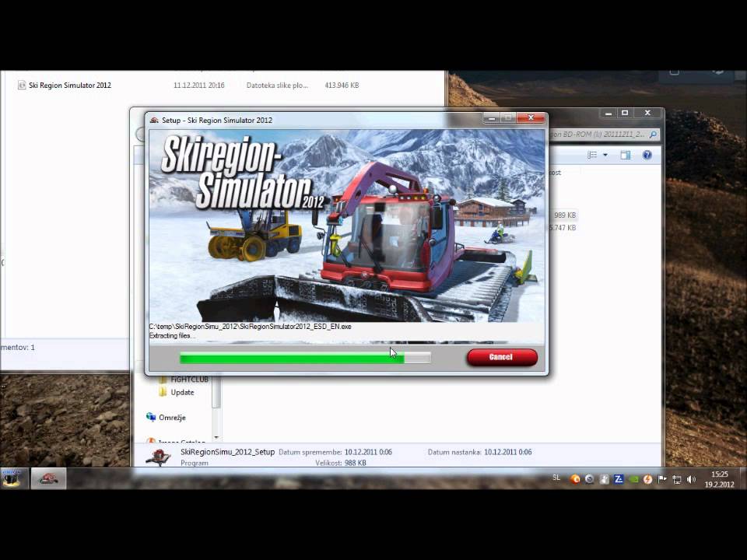Open the Action Center flag tray icon
The image size is (747, 560).
pos(662,479)
